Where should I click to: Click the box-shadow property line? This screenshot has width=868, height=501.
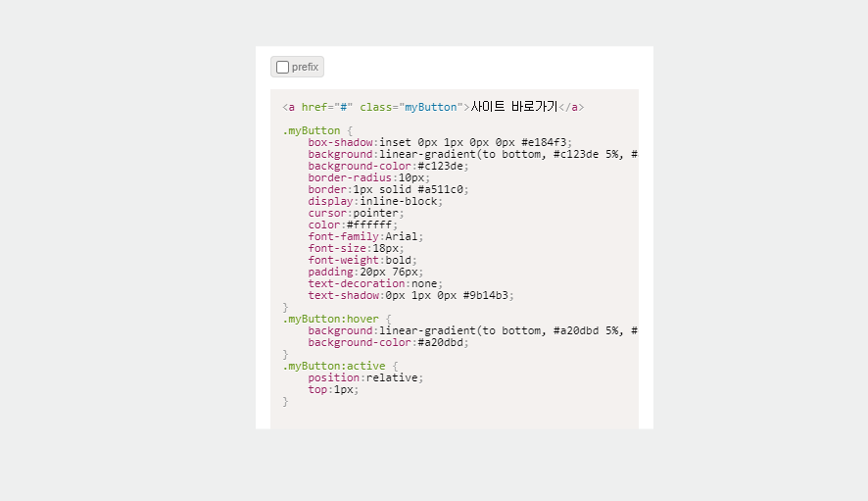tap(440, 142)
